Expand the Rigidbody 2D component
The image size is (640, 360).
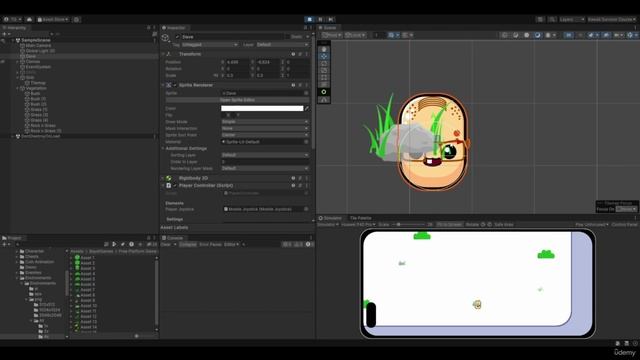[163, 178]
